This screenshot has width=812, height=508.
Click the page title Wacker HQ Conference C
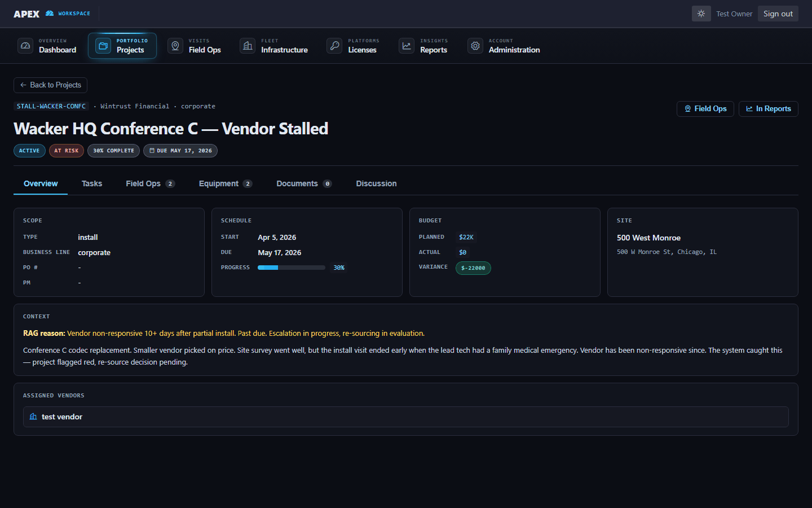click(171, 129)
